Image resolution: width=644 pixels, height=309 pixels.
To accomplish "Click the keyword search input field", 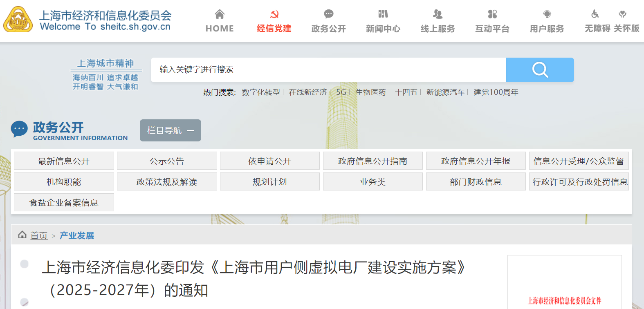I will (328, 70).
